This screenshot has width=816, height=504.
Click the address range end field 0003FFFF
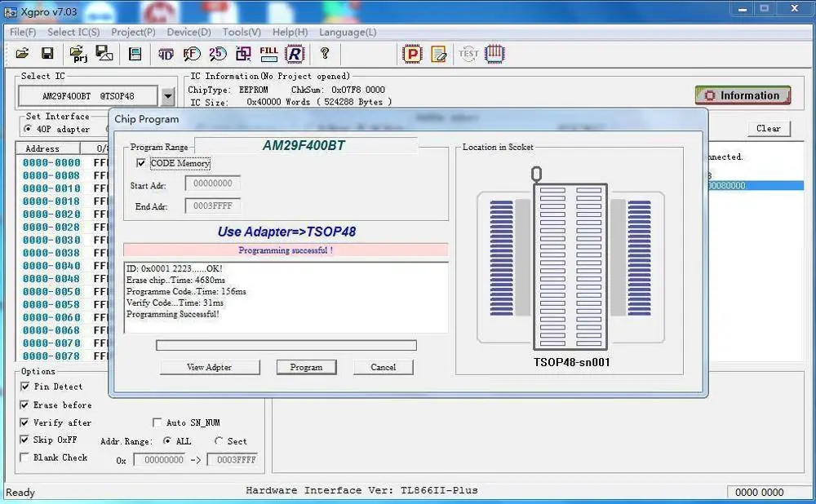[x=232, y=460]
